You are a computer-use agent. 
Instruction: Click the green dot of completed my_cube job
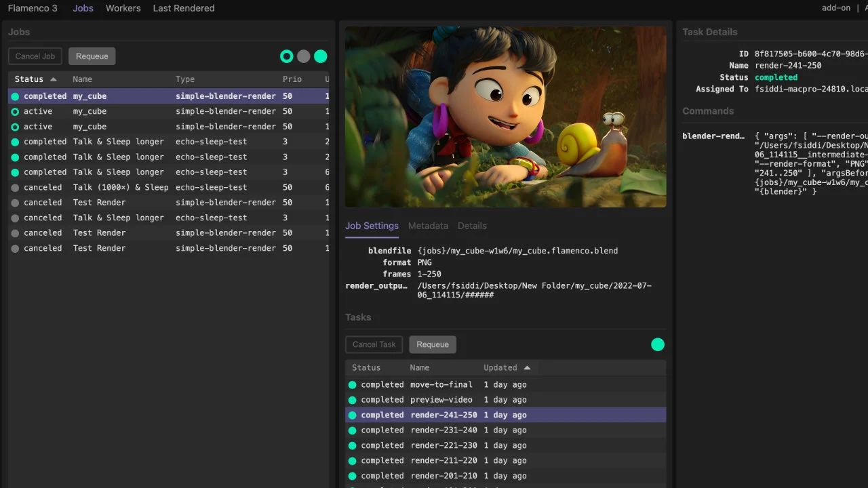pyautogui.click(x=15, y=96)
